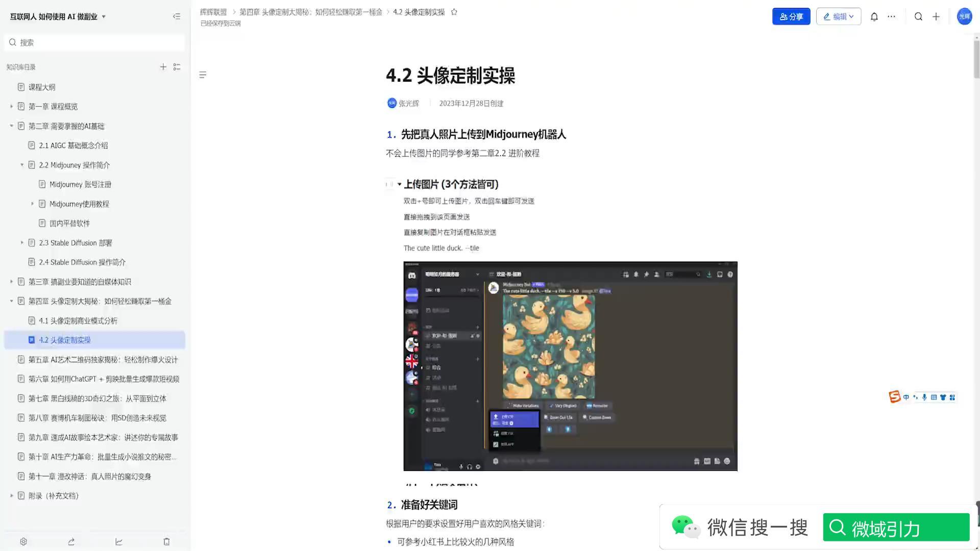Open knowledge base title dropdown
The image size is (980, 551).
click(x=104, y=16)
